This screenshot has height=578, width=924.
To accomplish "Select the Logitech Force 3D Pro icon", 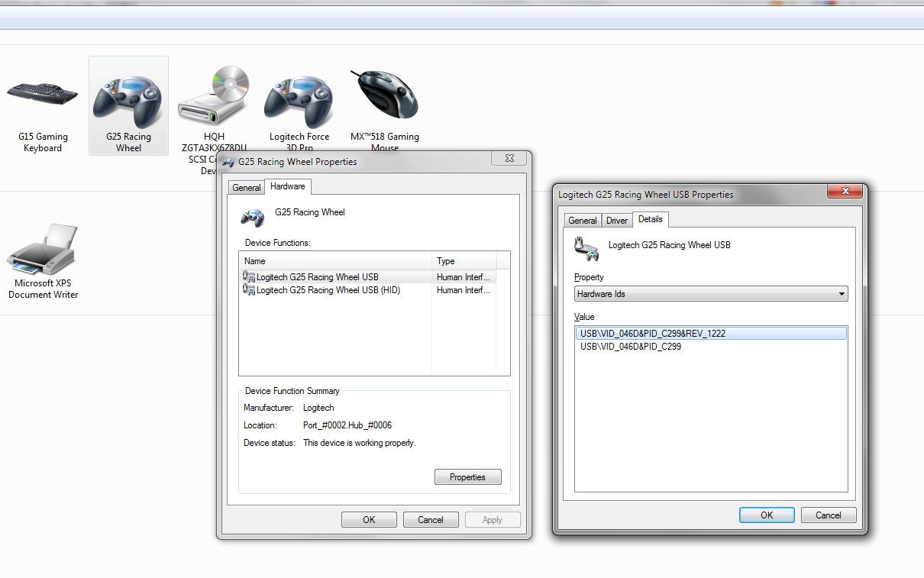I will pos(299,102).
